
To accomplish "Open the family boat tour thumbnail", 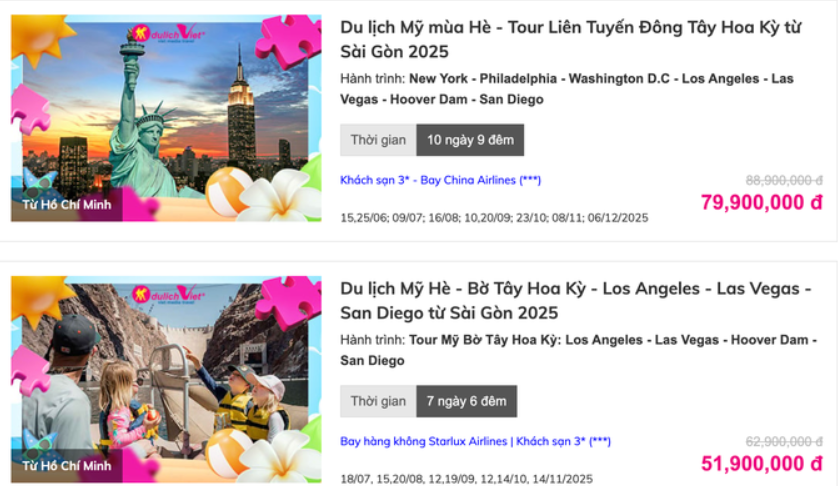I will coord(166,380).
